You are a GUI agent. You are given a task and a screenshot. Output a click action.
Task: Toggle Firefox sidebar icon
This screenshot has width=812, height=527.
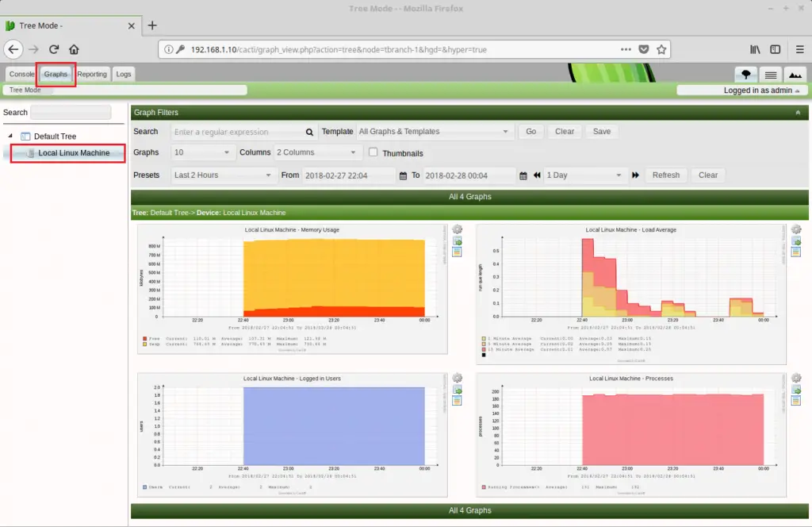click(x=776, y=49)
